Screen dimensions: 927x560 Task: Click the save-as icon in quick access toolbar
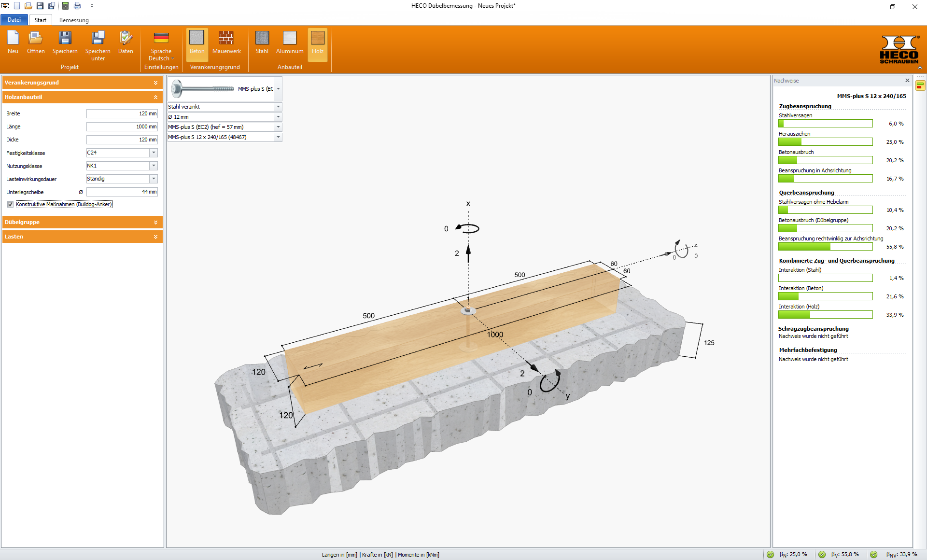point(52,6)
